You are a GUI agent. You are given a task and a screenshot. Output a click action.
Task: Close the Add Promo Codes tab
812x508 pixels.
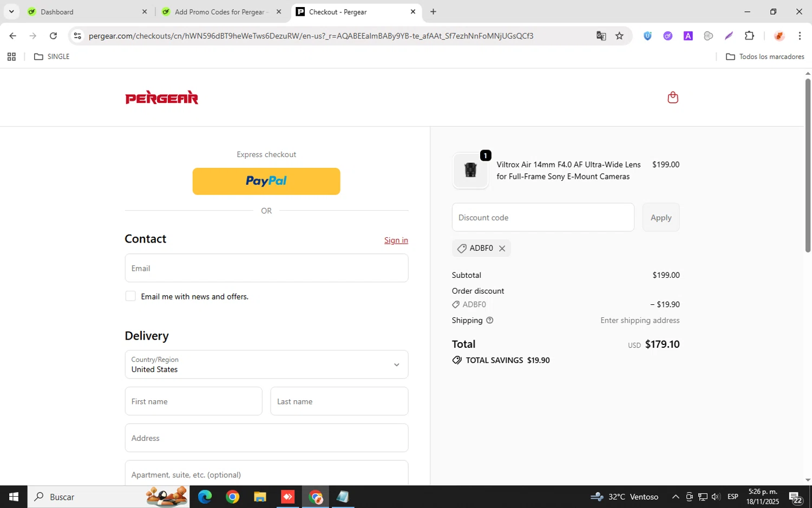(x=279, y=11)
